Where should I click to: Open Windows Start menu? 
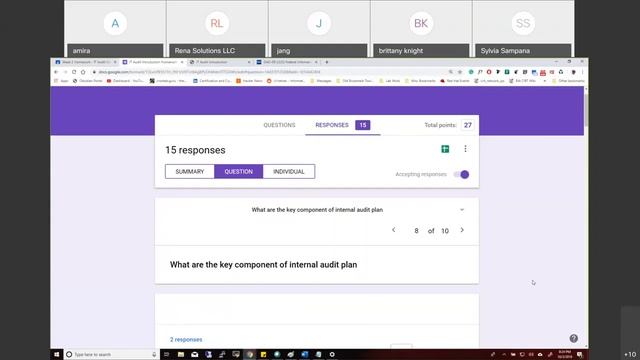57,354
